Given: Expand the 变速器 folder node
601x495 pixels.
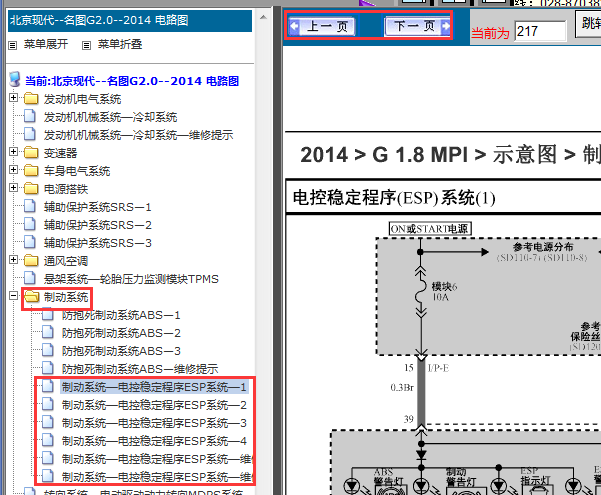Looking at the screenshot, I should pos(13,151).
